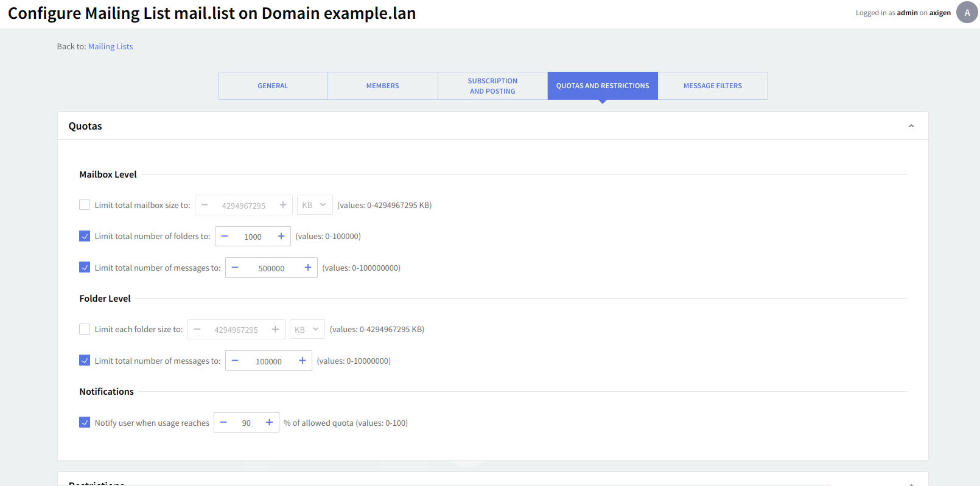
Task: Collapse the Quotas section
Action: [911, 126]
